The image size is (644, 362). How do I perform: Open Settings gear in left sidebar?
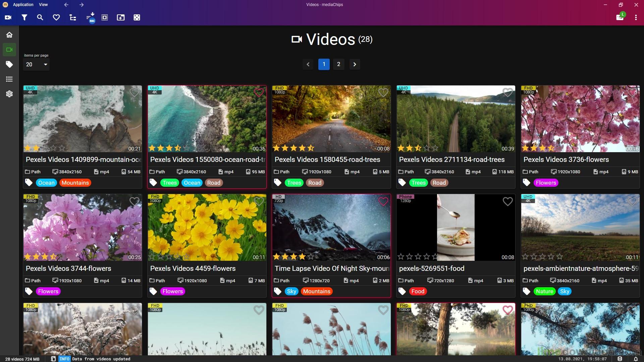click(x=9, y=94)
